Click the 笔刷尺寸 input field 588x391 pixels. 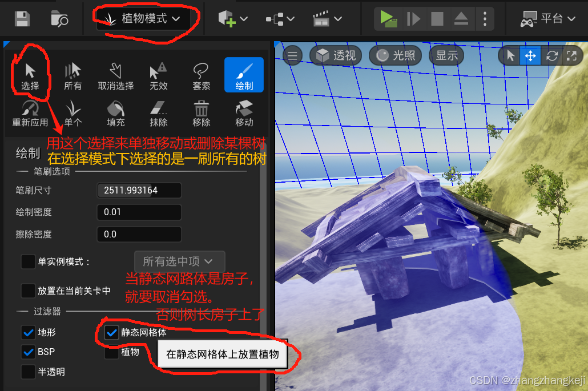(139, 191)
